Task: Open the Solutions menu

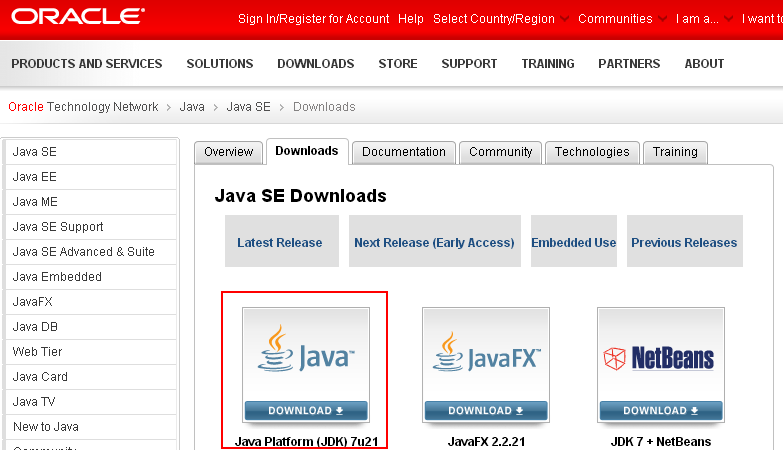Action: [x=220, y=64]
